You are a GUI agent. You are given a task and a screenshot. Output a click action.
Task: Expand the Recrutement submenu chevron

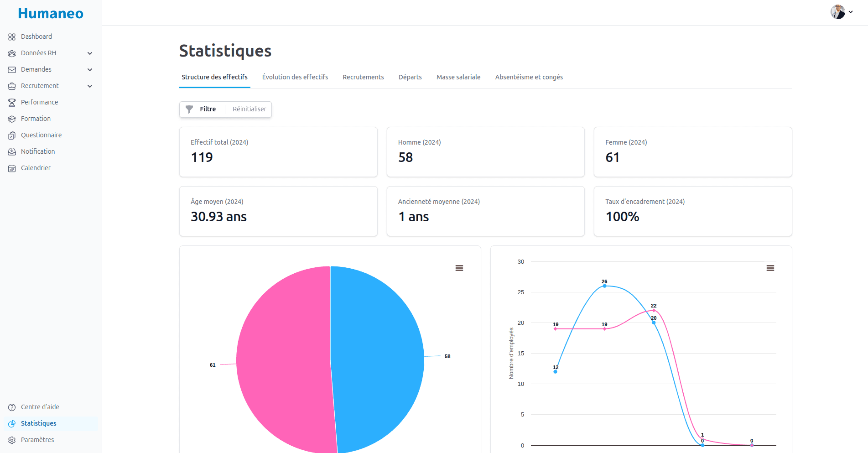[x=90, y=86]
